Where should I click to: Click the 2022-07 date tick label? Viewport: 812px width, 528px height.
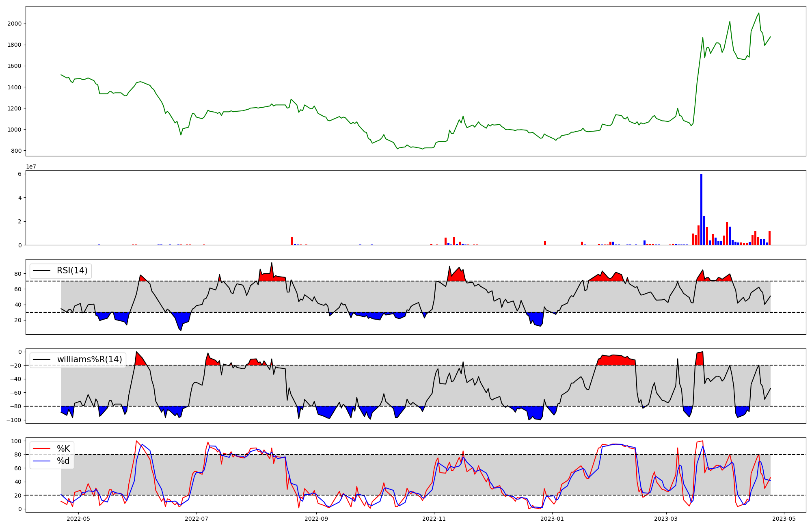tap(197, 519)
